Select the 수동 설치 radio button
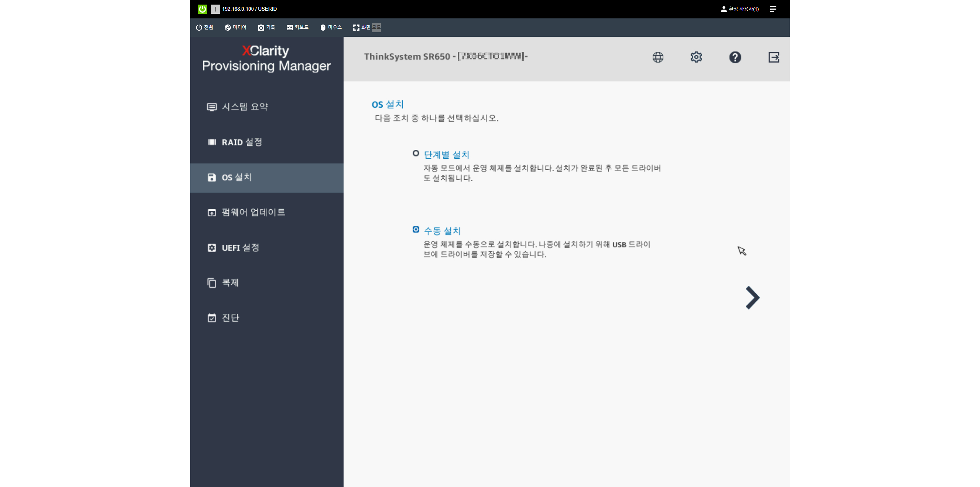 tap(416, 230)
